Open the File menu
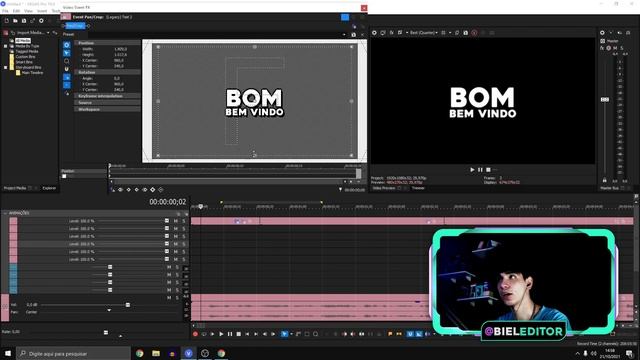 (x=5, y=11)
